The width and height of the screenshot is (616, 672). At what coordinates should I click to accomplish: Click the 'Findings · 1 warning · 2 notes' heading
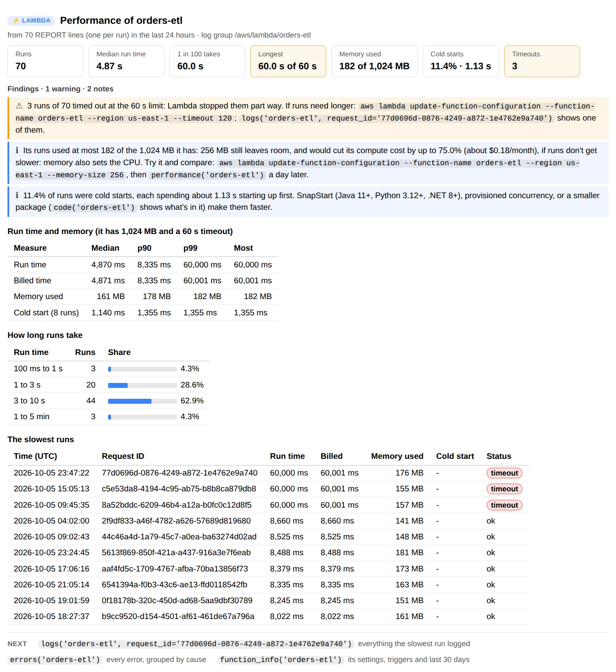point(61,89)
